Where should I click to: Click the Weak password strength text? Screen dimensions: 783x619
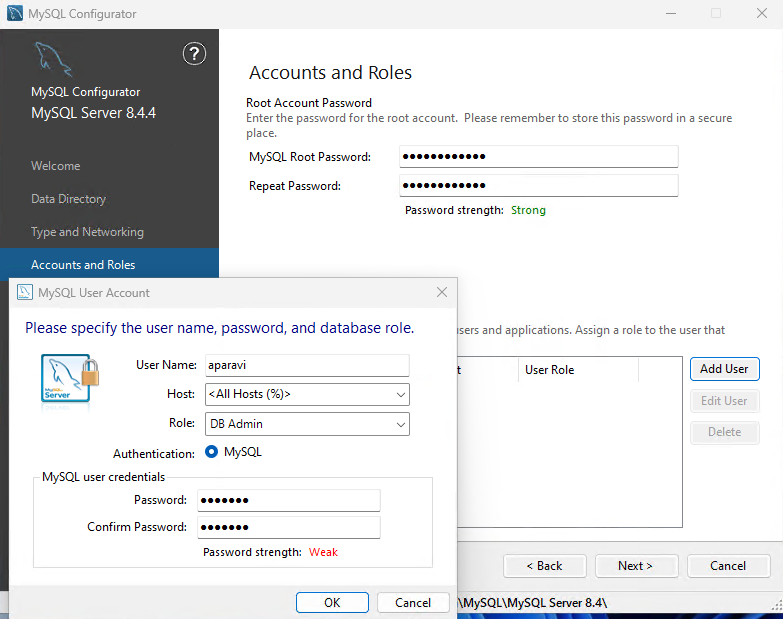pos(323,552)
